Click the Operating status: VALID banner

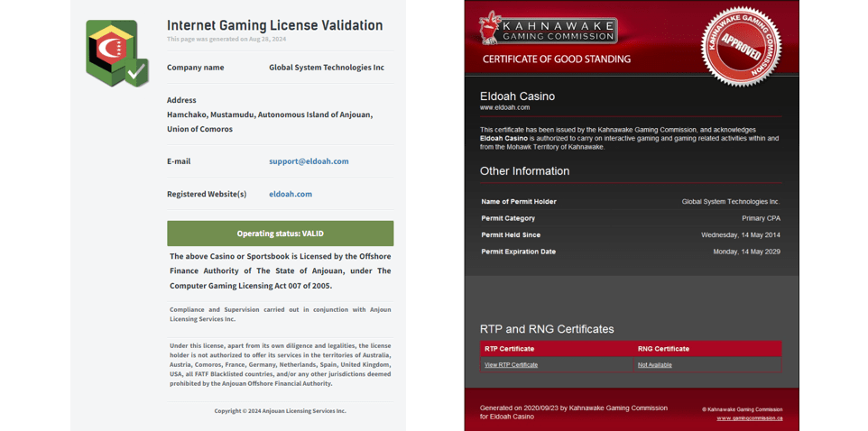pyautogui.click(x=280, y=234)
